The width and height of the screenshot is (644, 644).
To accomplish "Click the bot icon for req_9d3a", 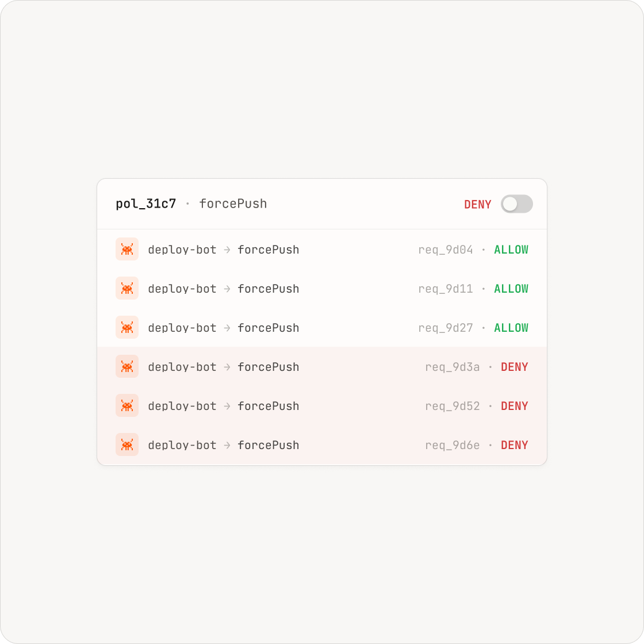I will click(127, 366).
